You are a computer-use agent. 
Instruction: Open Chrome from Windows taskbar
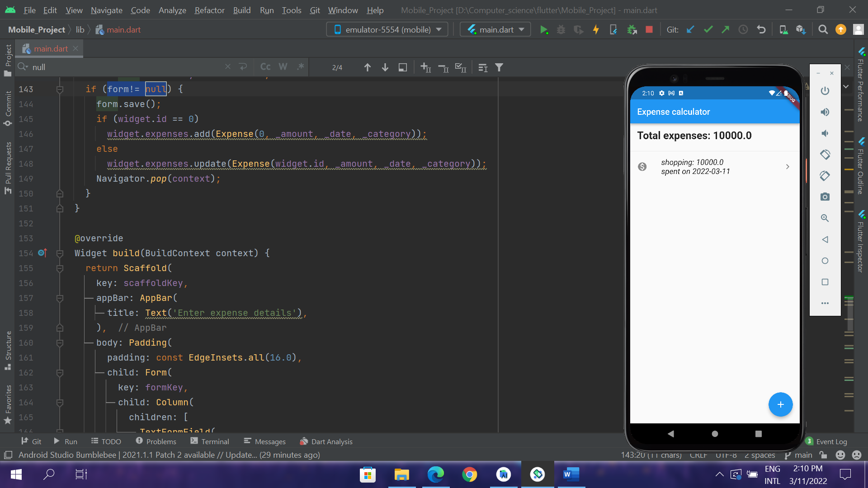pos(469,474)
